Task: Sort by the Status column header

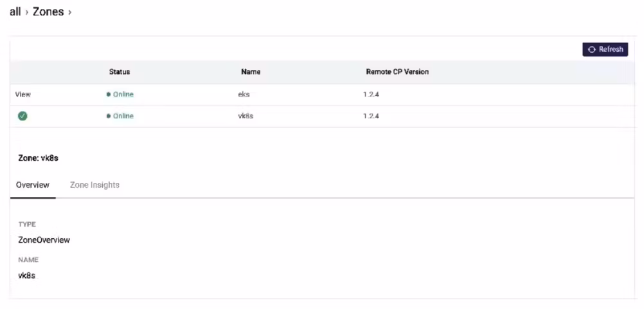Action: pyautogui.click(x=120, y=72)
